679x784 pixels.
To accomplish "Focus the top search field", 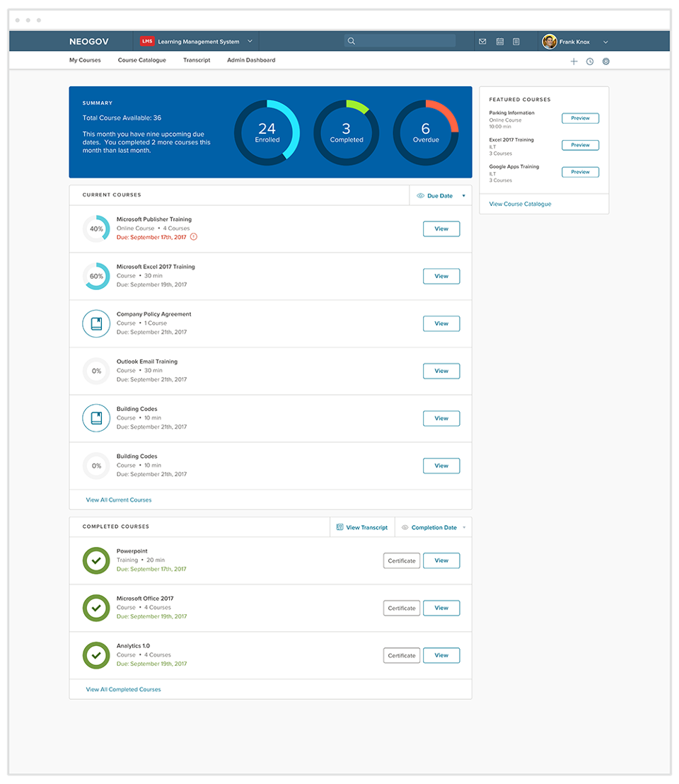I will pyautogui.click(x=400, y=41).
